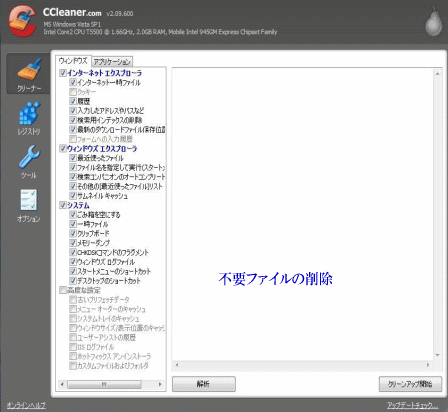
Task: Check メニューオーダーのキャッシュ checkbox
Action: pyautogui.click(x=73, y=309)
